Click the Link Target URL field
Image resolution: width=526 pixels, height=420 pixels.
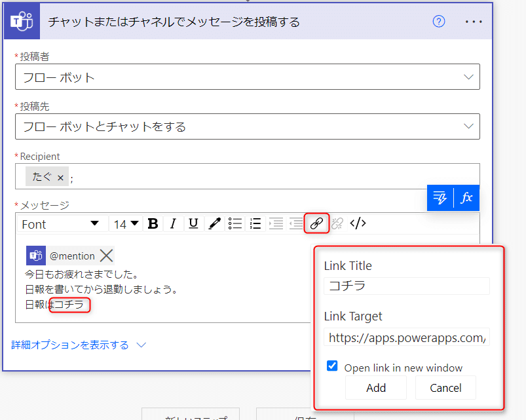[x=407, y=337]
